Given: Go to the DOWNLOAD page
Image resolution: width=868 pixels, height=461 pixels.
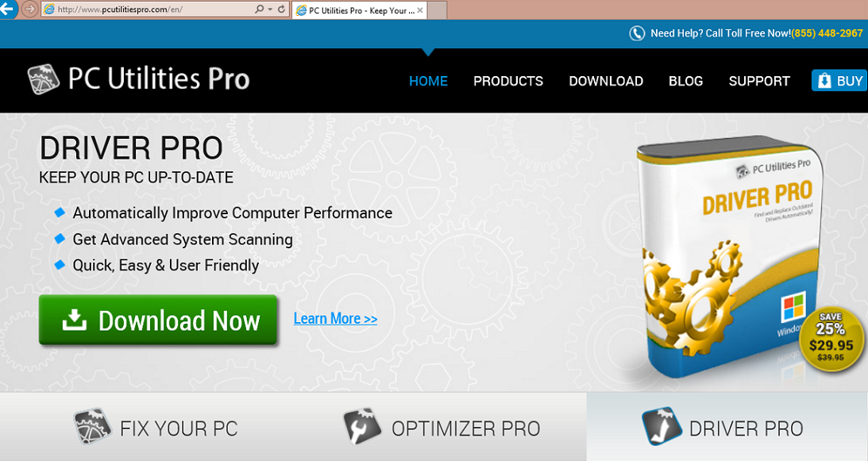Looking at the screenshot, I should (x=606, y=82).
